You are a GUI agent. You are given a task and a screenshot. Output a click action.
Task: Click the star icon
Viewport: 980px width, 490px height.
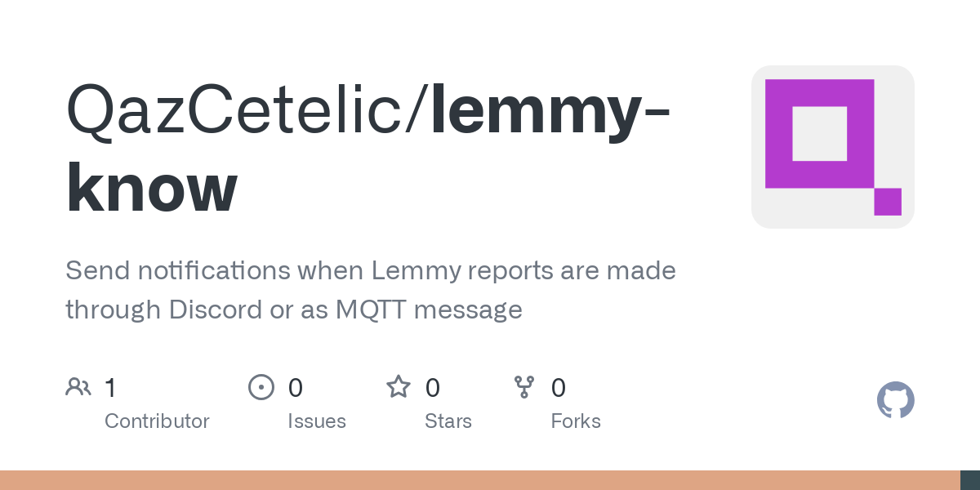399,387
